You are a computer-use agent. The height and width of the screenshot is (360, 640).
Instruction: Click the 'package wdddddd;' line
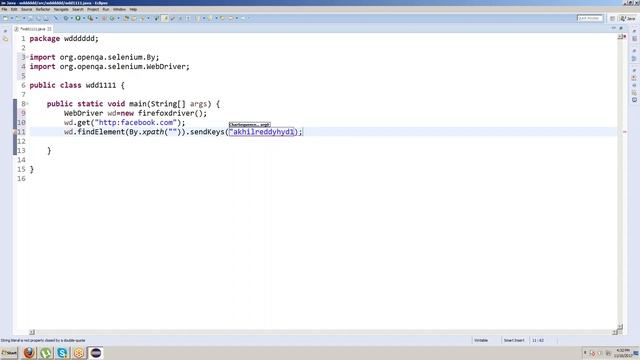click(x=64, y=38)
